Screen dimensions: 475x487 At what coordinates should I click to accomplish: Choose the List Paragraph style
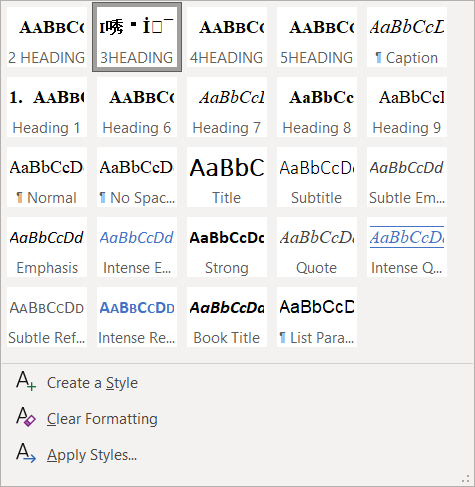click(317, 317)
